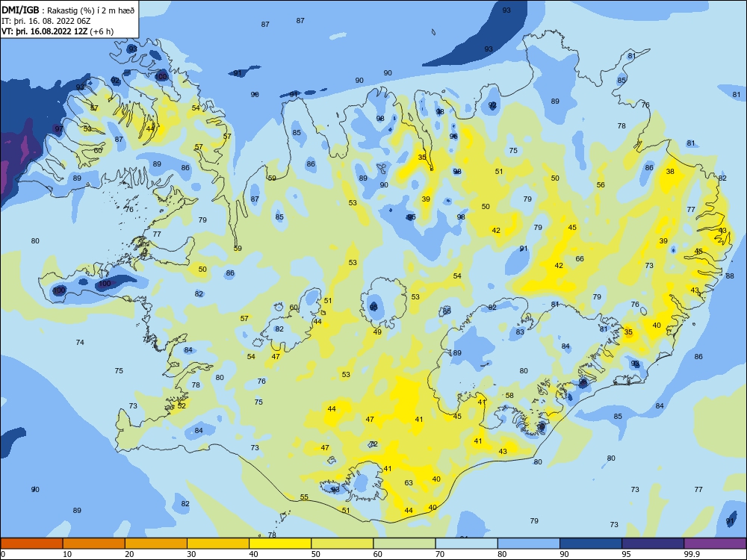The image size is (747, 560).
Task: Click the legend scale label '20'
Action: point(129,554)
